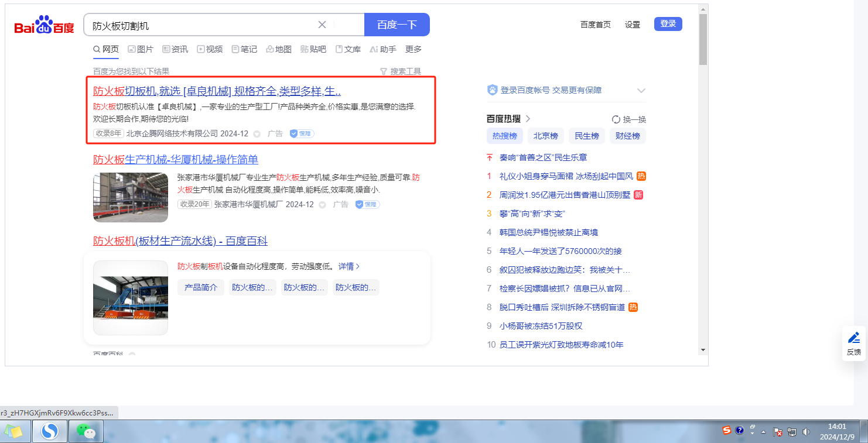Viewport: 868px width, 443px height.
Task: Open hot search 年轻人一年发送了5760000次的接
Action: (561, 251)
